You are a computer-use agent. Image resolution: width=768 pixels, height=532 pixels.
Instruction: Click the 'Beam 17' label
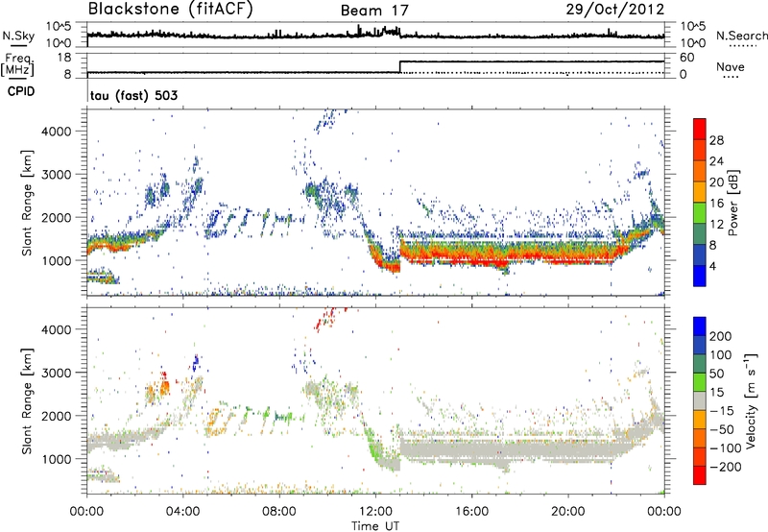click(x=374, y=11)
